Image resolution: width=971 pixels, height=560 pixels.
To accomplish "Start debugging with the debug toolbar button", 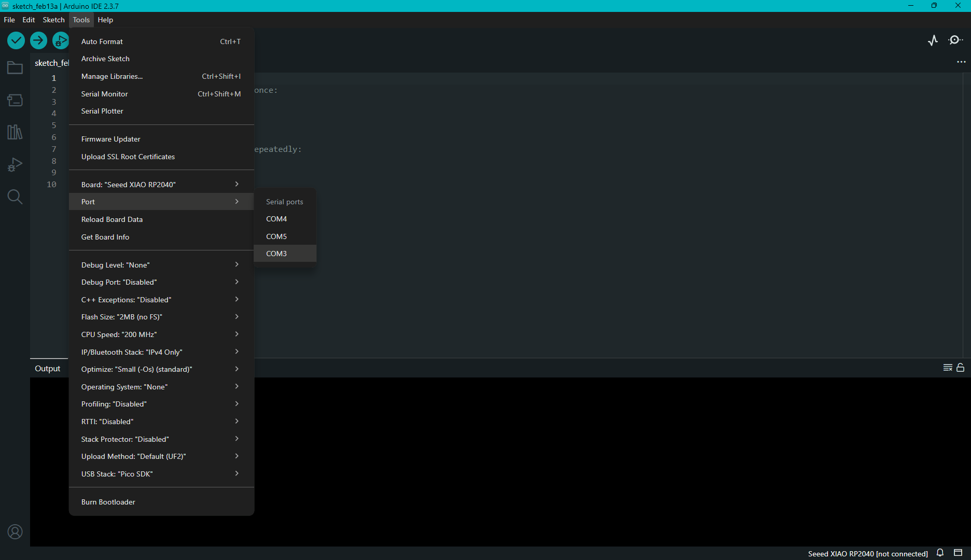I will tap(60, 40).
